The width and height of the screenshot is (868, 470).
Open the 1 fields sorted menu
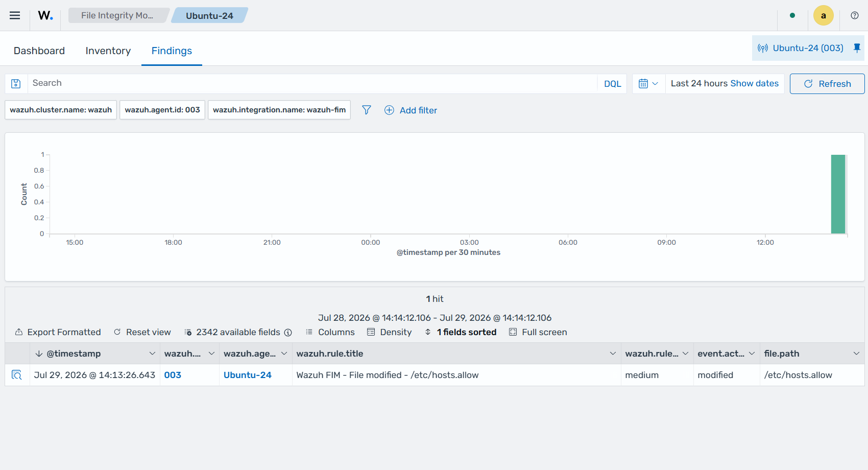[461, 332]
